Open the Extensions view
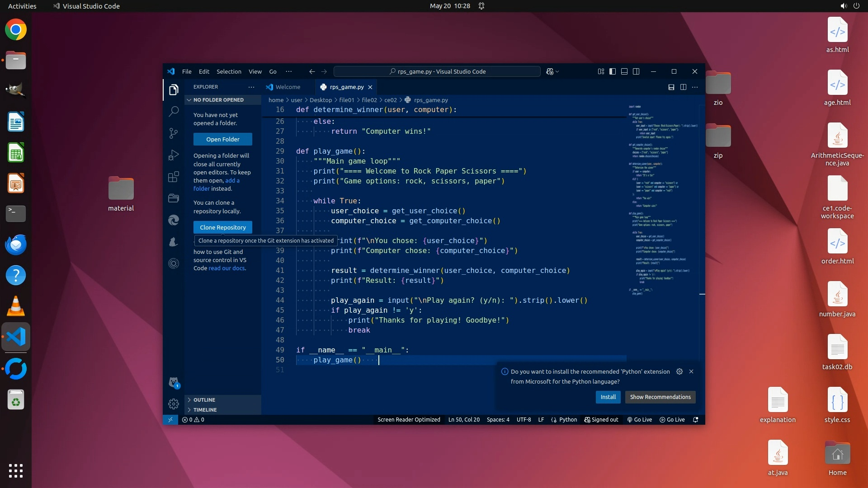Screen dimensions: 868x488 [x=174, y=177]
